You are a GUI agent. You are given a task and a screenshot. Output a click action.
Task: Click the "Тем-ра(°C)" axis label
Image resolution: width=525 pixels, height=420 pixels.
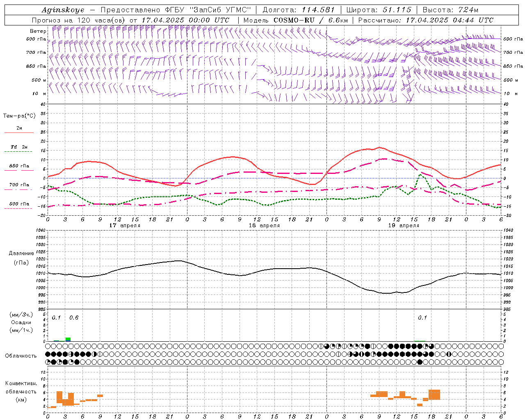click(x=19, y=116)
